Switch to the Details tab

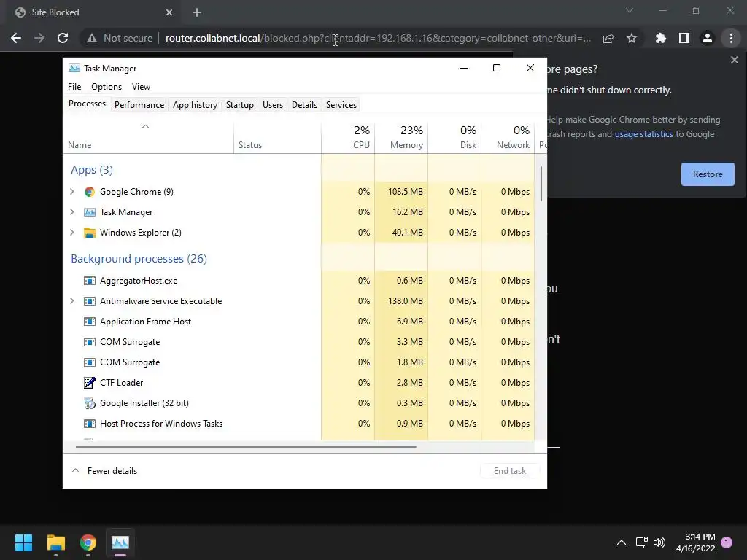(x=304, y=105)
